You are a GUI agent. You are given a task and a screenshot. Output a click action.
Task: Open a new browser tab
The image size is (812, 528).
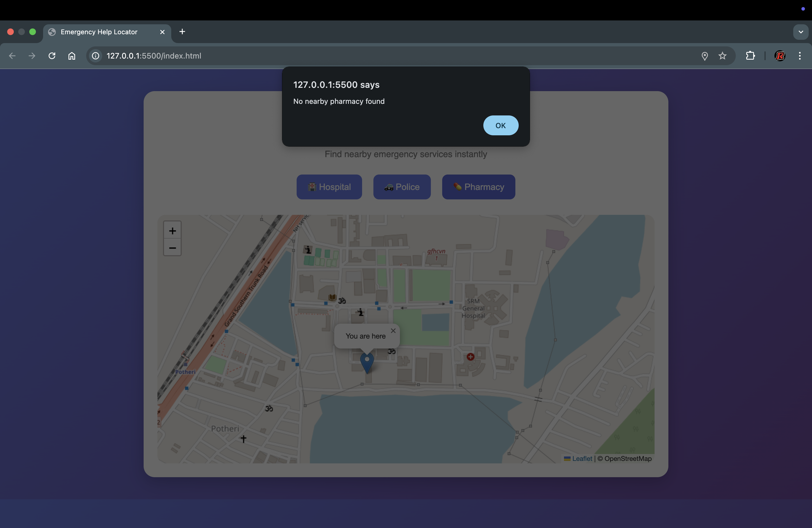(182, 32)
